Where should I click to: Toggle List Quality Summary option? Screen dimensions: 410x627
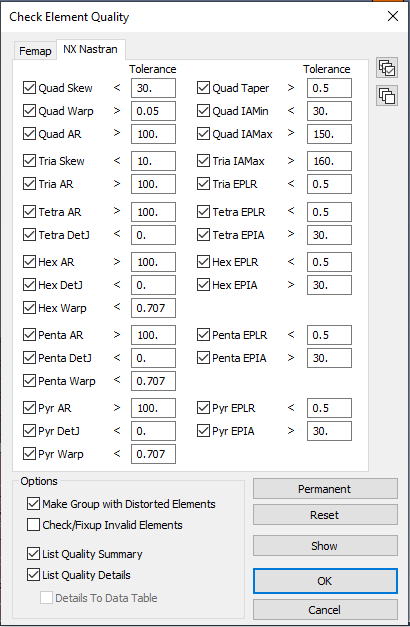coord(33,554)
